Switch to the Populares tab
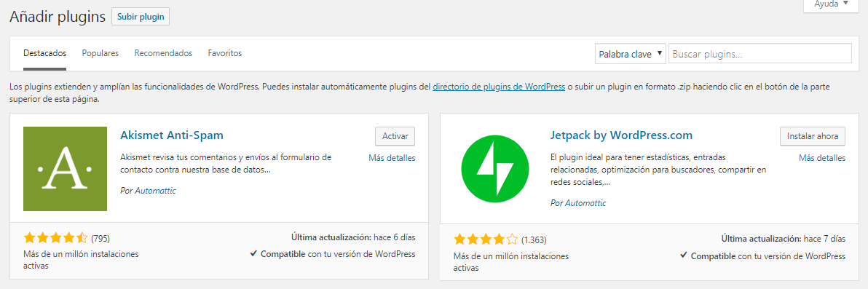This screenshot has width=868, height=289. pos(100,53)
